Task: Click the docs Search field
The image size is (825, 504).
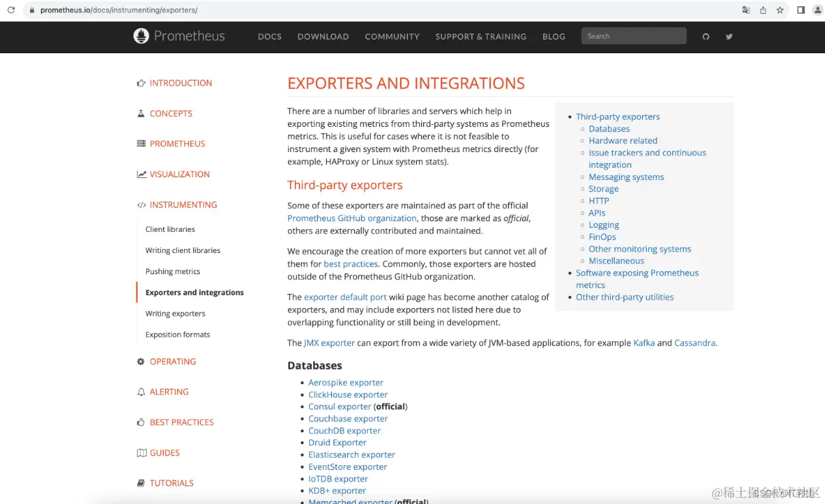Action: tap(633, 36)
